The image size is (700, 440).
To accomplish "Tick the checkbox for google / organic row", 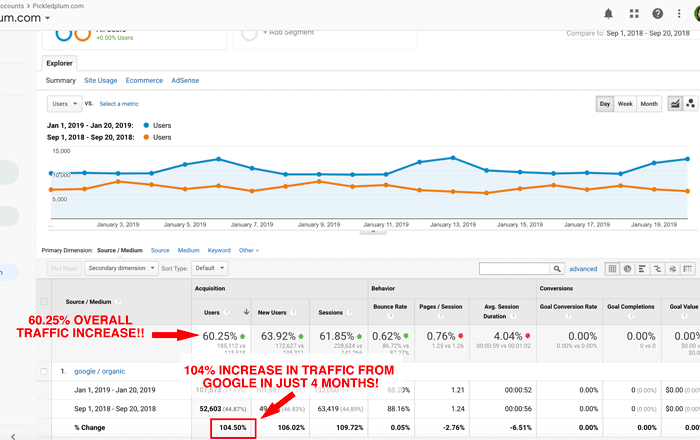I will click(44, 371).
